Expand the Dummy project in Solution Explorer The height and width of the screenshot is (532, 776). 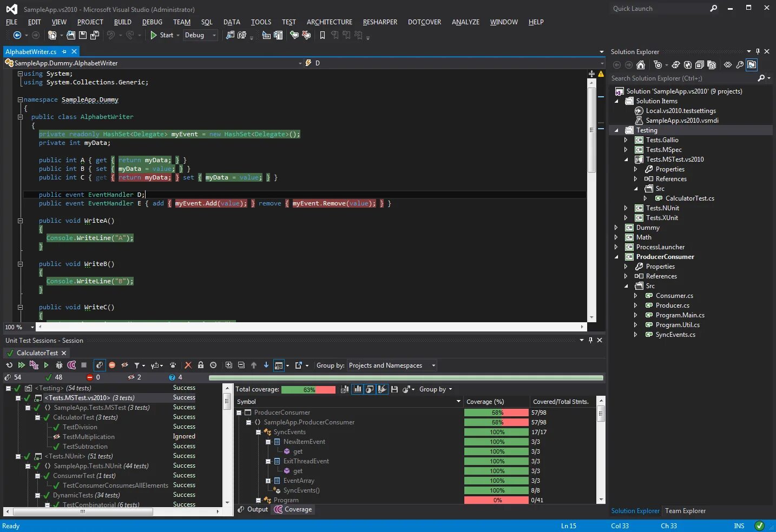[616, 228]
